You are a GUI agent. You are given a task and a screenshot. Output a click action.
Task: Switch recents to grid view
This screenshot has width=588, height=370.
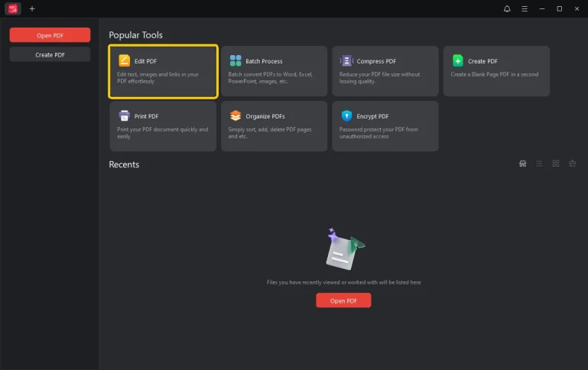pyautogui.click(x=556, y=164)
